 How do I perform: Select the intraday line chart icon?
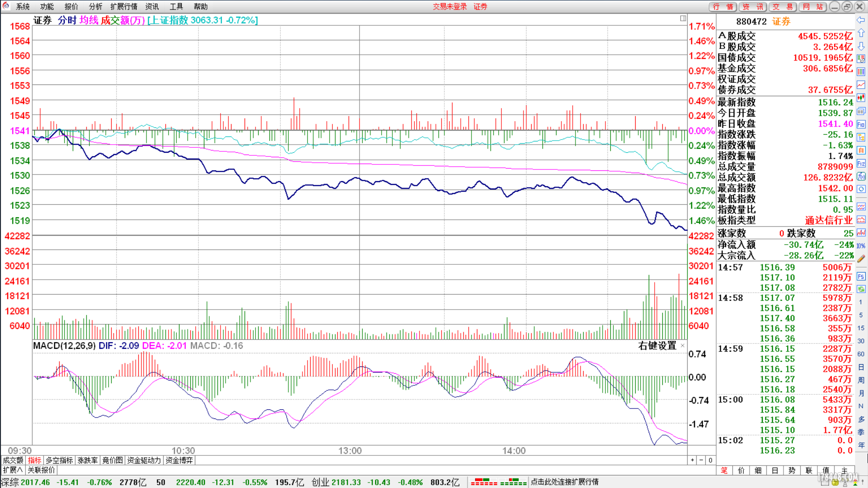[861, 85]
